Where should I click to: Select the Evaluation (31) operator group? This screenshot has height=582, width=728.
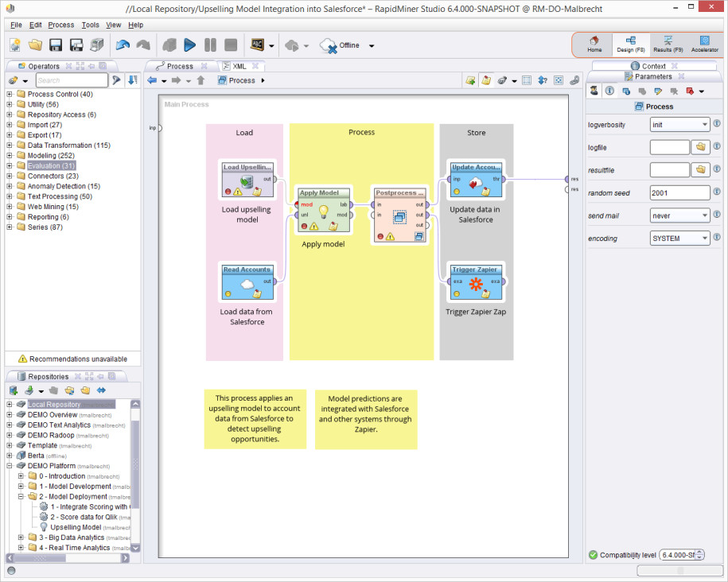[51, 165]
